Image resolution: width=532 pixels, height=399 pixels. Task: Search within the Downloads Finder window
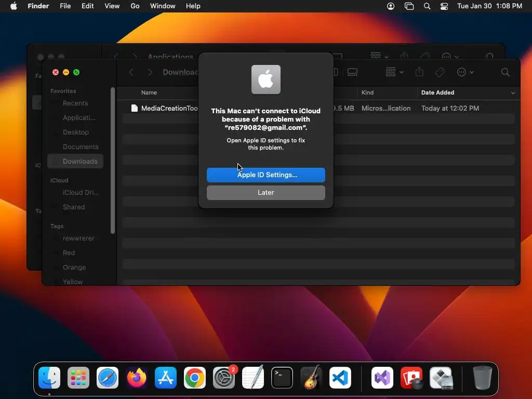click(505, 72)
